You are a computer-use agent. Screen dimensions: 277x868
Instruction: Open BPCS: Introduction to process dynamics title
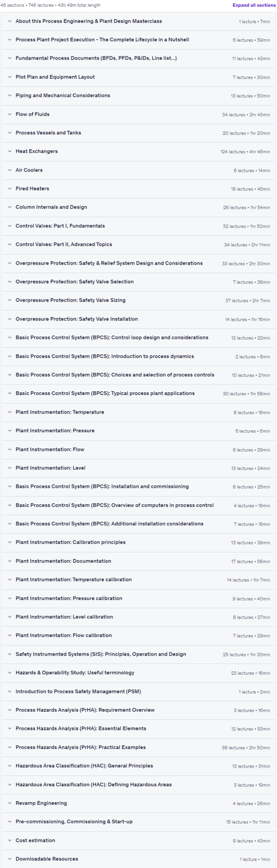105,356
